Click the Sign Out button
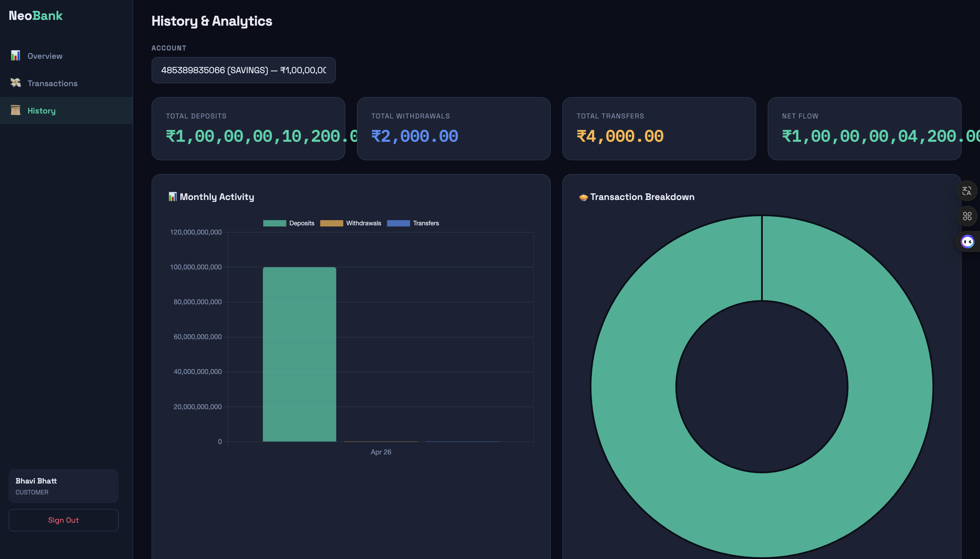Image resolution: width=980 pixels, height=559 pixels. 63,520
